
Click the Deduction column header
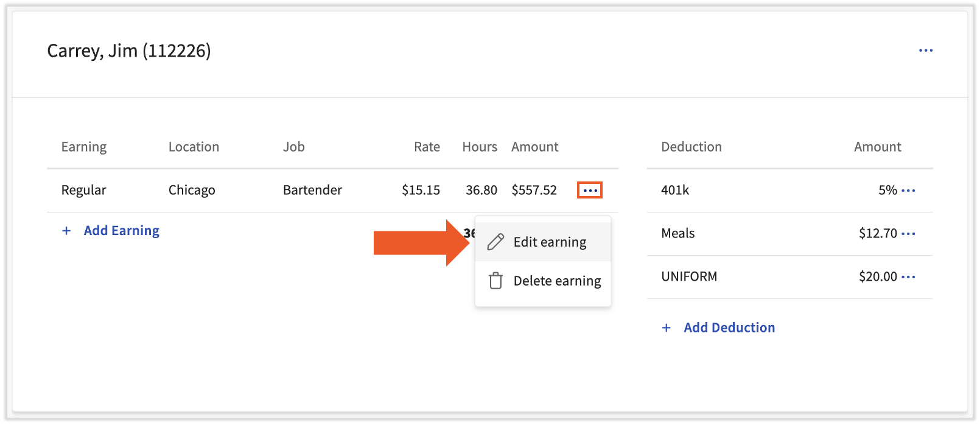691,147
